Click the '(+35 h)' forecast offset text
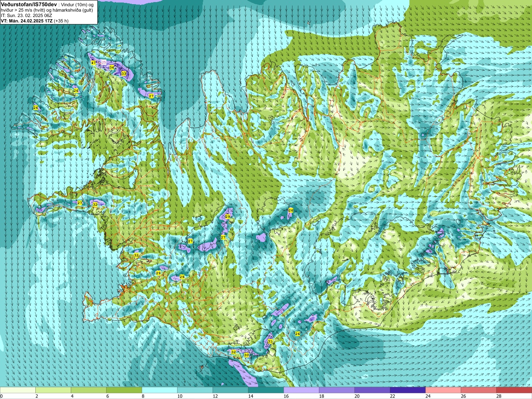Viewport: 532px width, 399px height. [61, 21]
